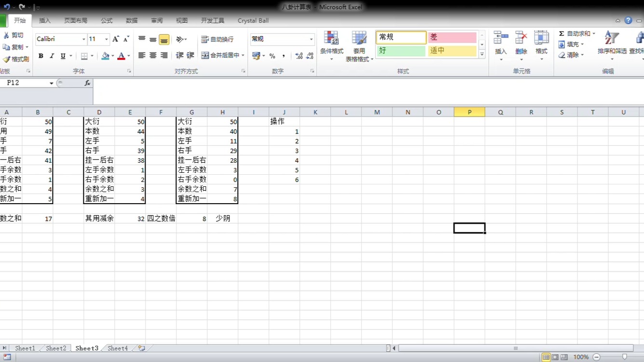Viewport: 644px width, 362px height.
Task: Click the increase decimal places icon
Action: (x=299, y=56)
